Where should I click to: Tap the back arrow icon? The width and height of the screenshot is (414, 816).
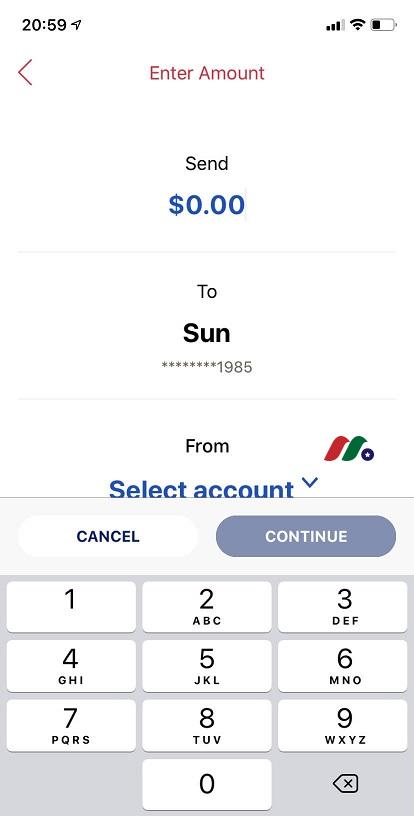(25, 72)
